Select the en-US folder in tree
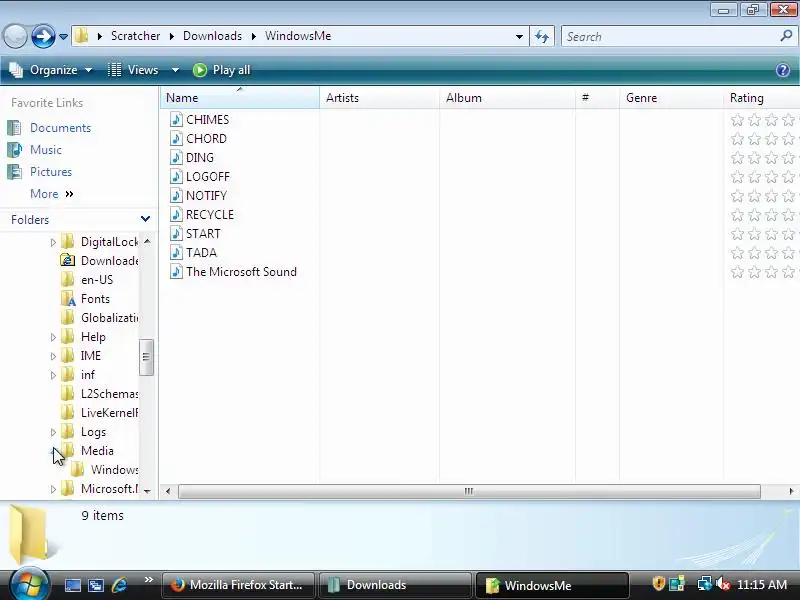This screenshot has width=800, height=600. [97, 280]
